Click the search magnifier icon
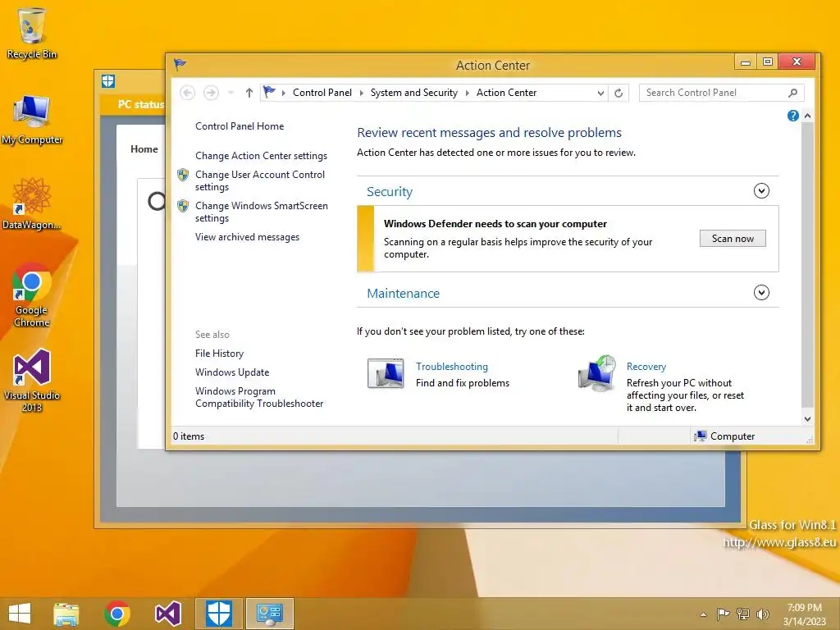The image size is (840, 630). coord(793,93)
